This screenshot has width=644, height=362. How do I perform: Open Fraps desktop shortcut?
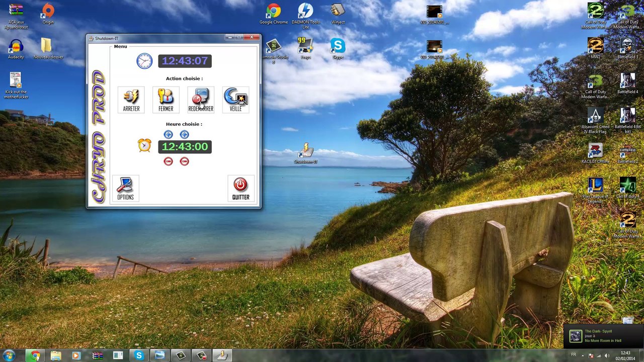pos(305,49)
